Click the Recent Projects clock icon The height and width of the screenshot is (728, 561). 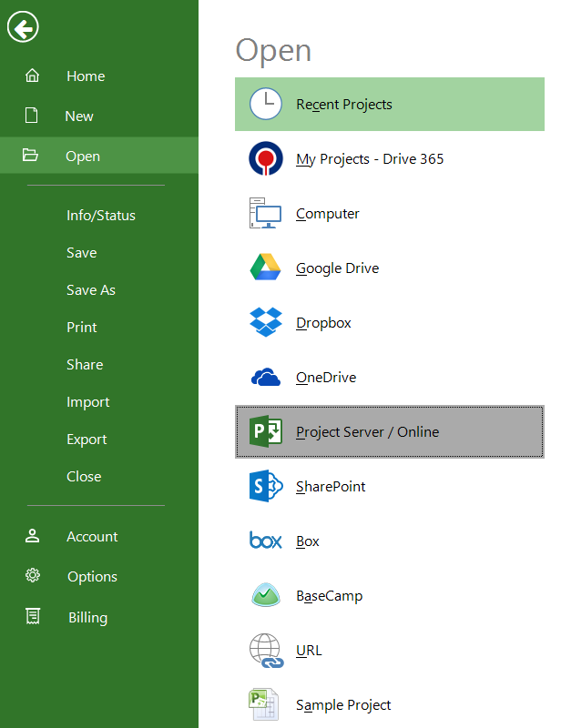click(x=266, y=104)
